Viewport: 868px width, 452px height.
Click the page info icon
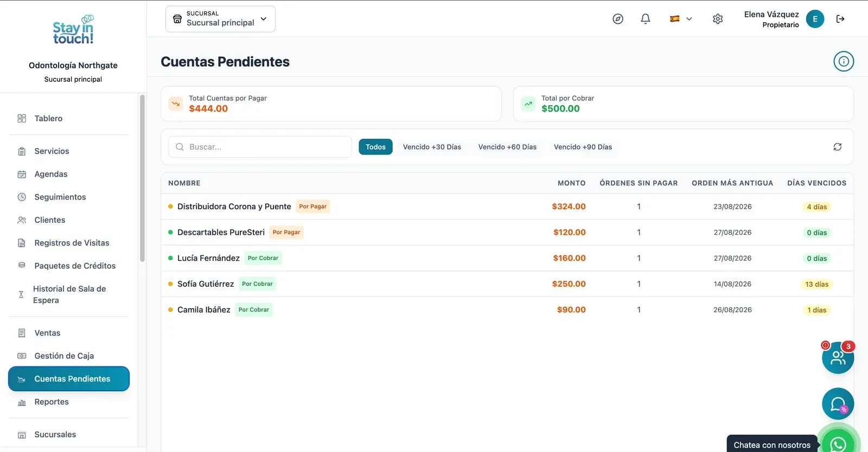point(844,61)
